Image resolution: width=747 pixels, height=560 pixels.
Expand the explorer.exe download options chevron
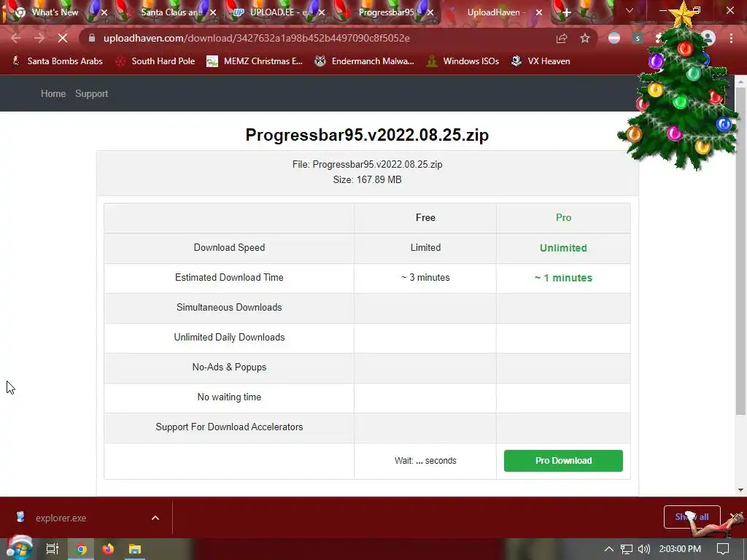(x=155, y=518)
